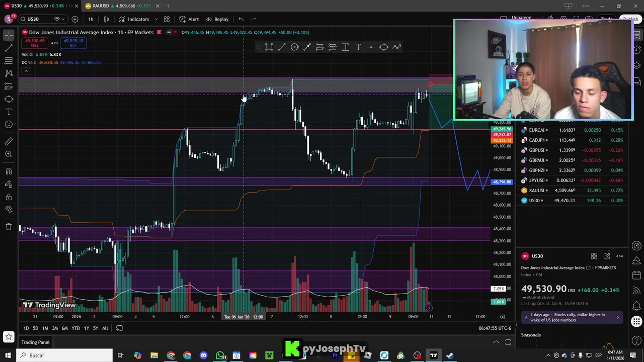
Task: Select the trend line tool in left sidebar
Action: [9, 48]
